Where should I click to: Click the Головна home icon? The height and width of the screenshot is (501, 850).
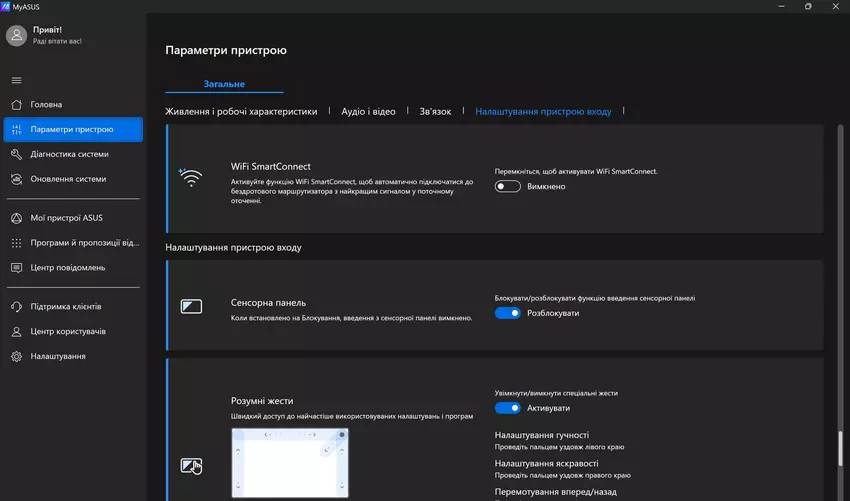point(16,104)
